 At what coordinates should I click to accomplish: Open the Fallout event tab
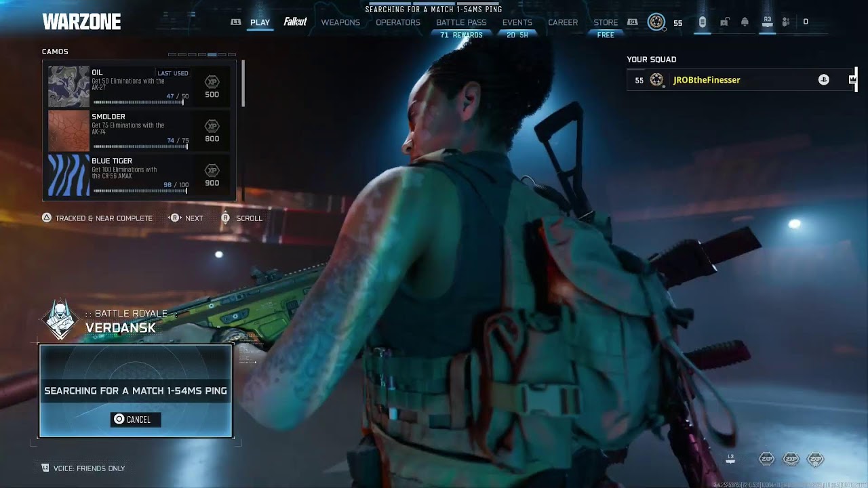pyautogui.click(x=295, y=22)
